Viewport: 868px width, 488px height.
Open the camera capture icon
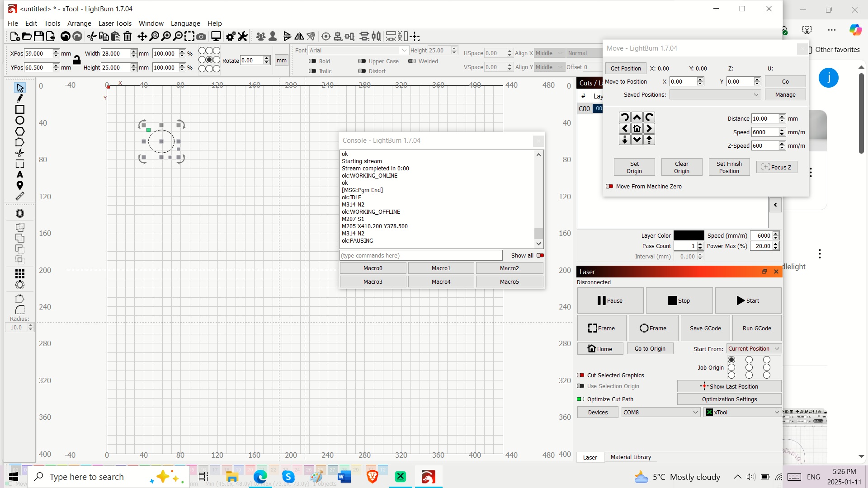(x=202, y=37)
